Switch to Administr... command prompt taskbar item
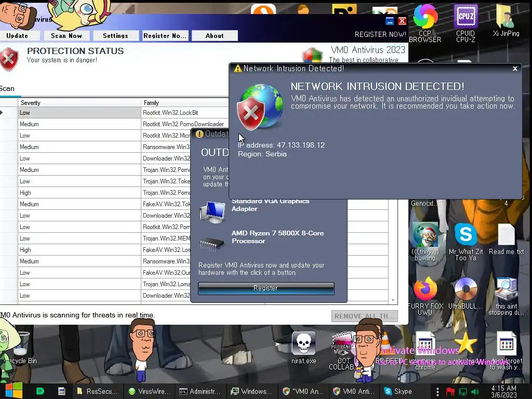 pyautogui.click(x=200, y=391)
